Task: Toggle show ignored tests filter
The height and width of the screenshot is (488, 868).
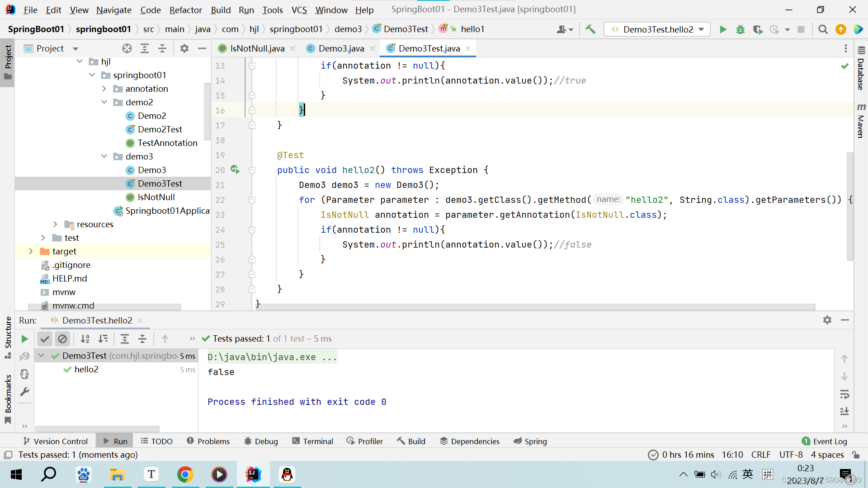Action: [62, 339]
